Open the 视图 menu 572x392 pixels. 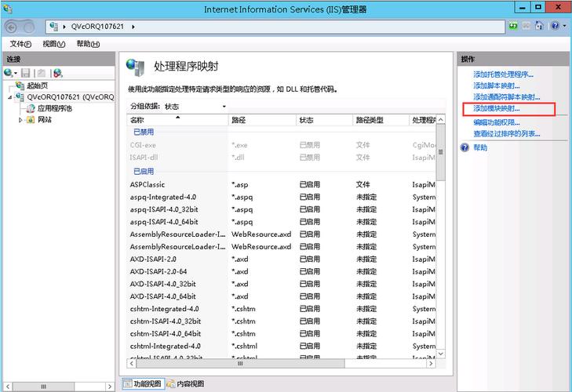(54, 44)
